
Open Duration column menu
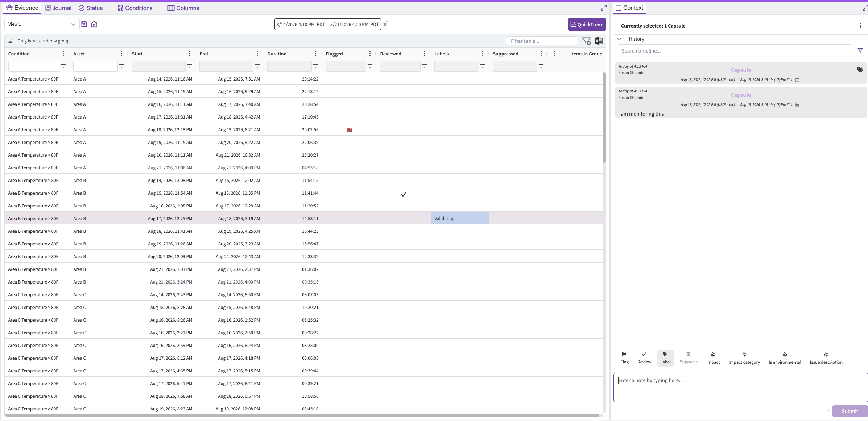click(x=315, y=54)
